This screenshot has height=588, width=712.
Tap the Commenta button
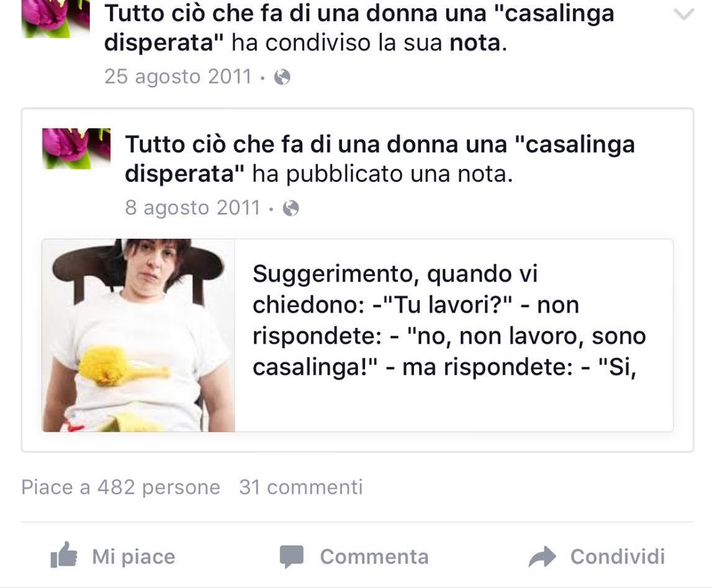374,557
